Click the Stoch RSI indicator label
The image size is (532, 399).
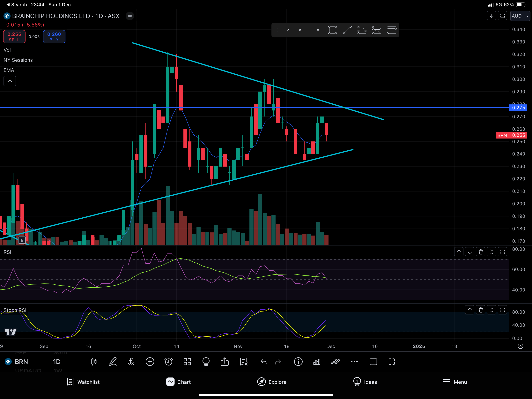point(15,310)
